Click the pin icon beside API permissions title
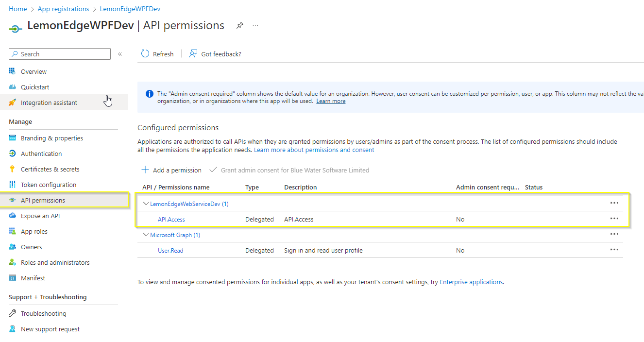The width and height of the screenshot is (644, 342). (239, 25)
